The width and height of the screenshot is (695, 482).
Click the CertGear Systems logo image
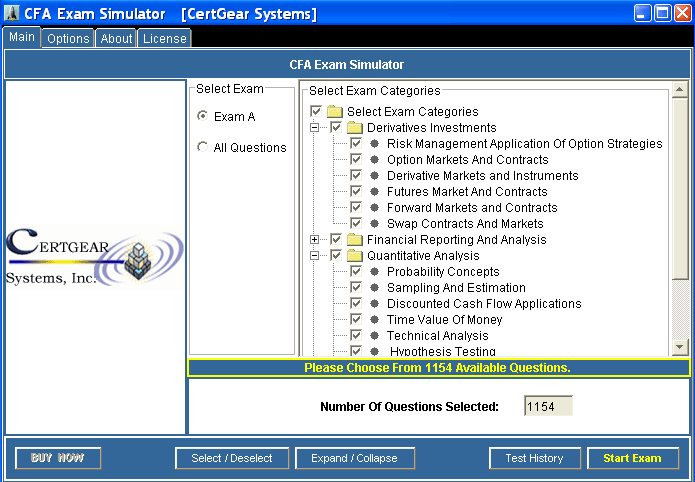tap(95, 258)
